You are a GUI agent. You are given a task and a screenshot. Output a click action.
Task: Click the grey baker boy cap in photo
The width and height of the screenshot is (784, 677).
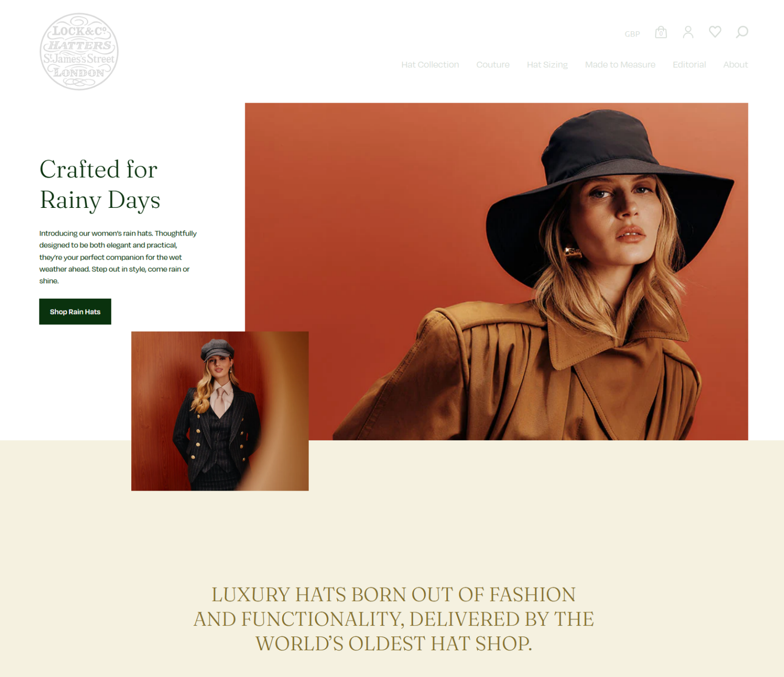tap(218, 349)
